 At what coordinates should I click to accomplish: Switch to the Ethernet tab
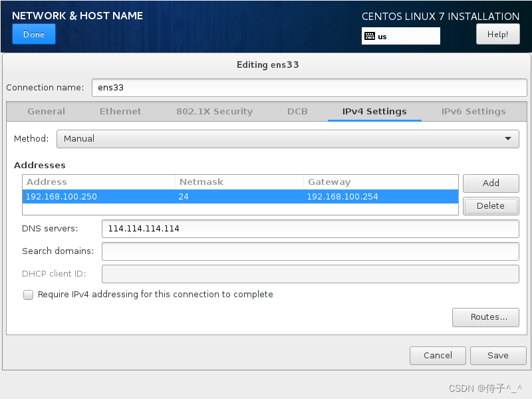pos(120,111)
